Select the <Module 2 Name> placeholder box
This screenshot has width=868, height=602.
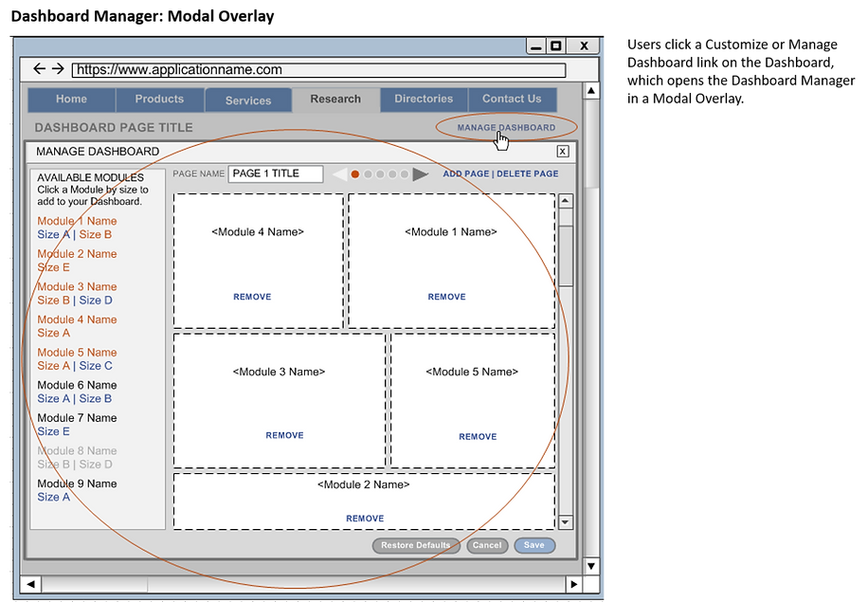point(364,501)
